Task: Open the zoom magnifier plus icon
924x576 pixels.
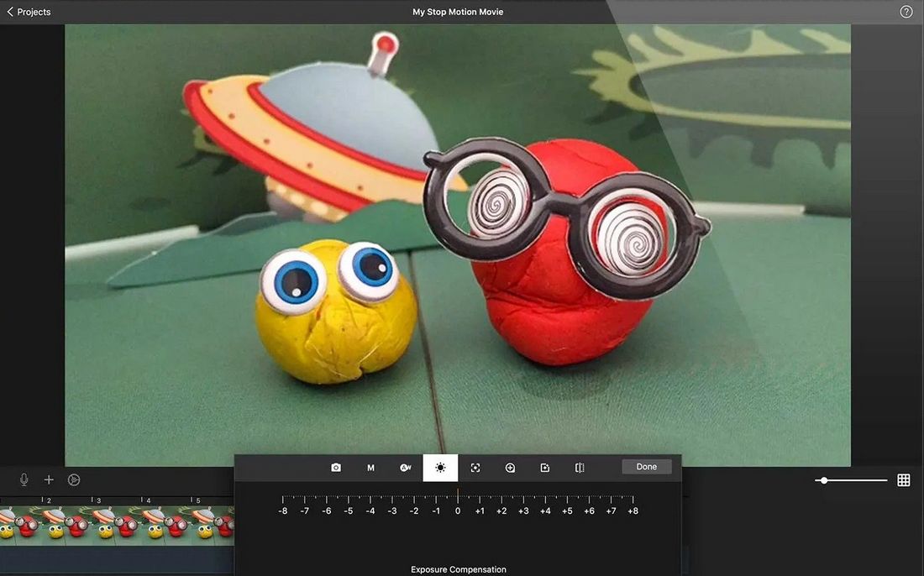Action: 511,468
